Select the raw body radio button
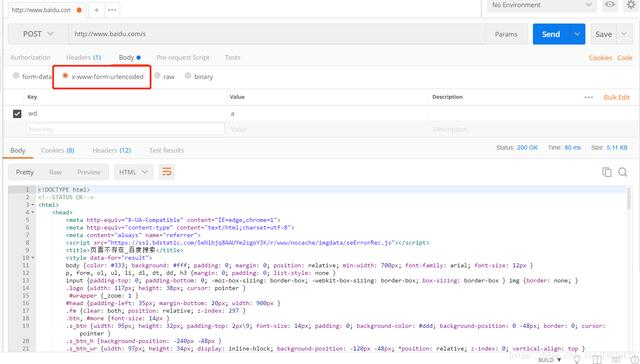Screen dimensions: 640x364 tap(157, 75)
